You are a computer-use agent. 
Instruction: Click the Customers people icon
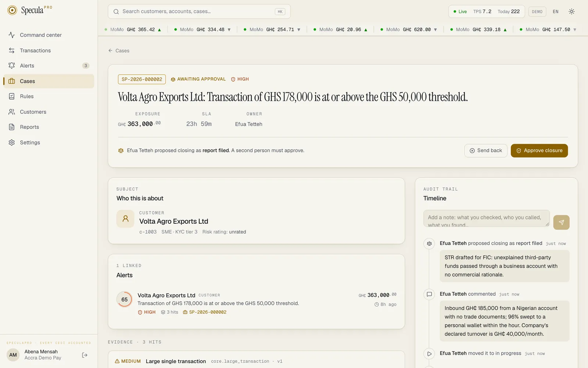12,112
